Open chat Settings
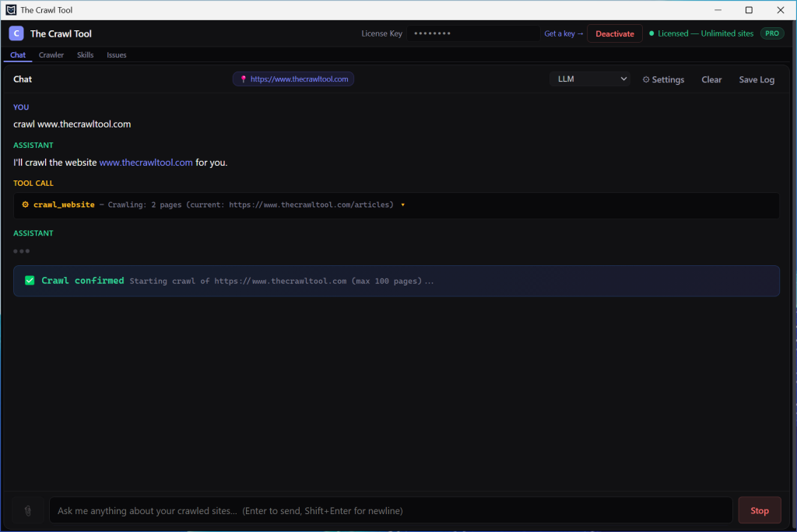Image resolution: width=797 pixels, height=532 pixels. coord(663,79)
